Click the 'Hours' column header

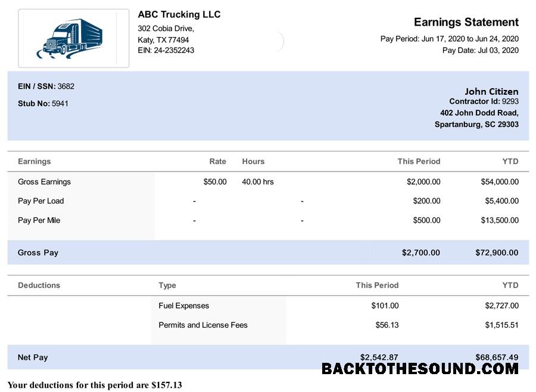[253, 161]
